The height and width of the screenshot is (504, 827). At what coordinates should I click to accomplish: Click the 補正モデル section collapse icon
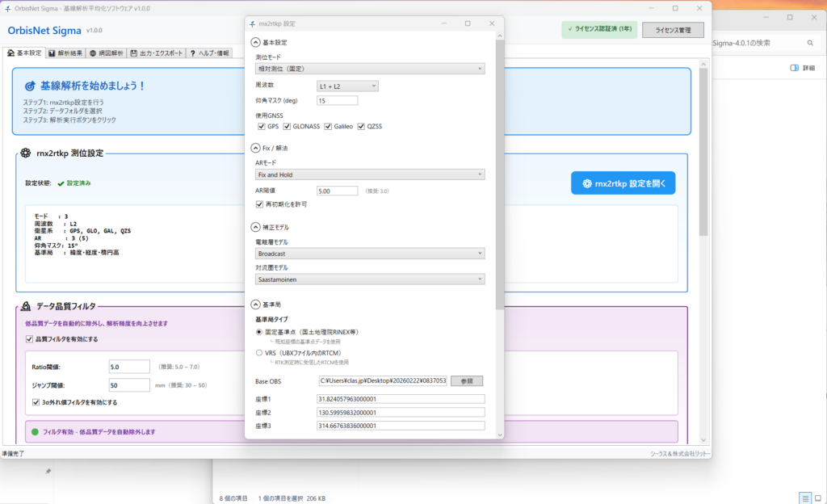256,228
